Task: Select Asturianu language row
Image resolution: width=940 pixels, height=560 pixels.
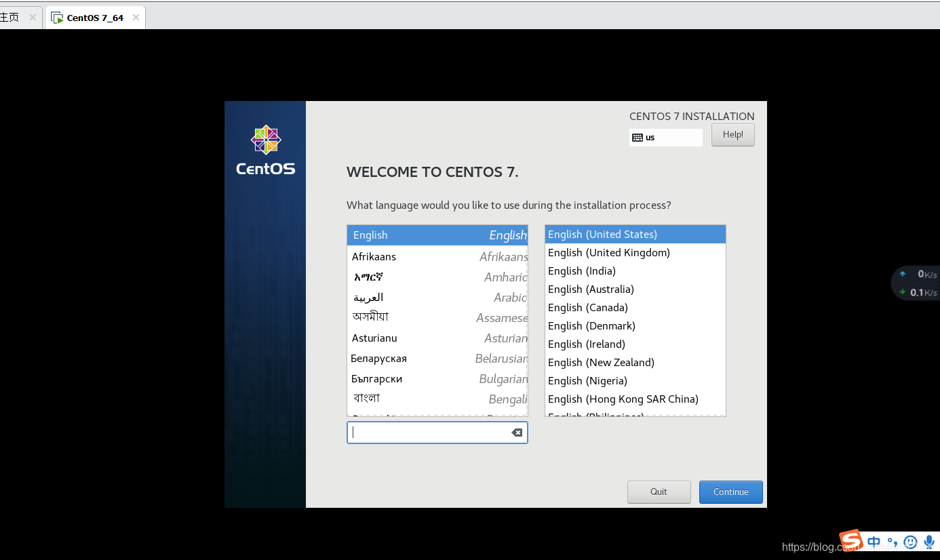Action: (437, 338)
